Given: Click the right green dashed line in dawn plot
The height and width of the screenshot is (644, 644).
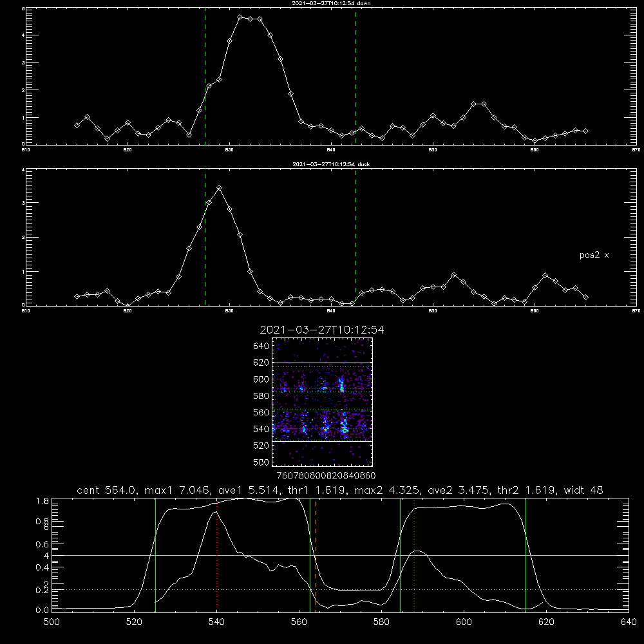Looking at the screenshot, I should pos(355,76).
